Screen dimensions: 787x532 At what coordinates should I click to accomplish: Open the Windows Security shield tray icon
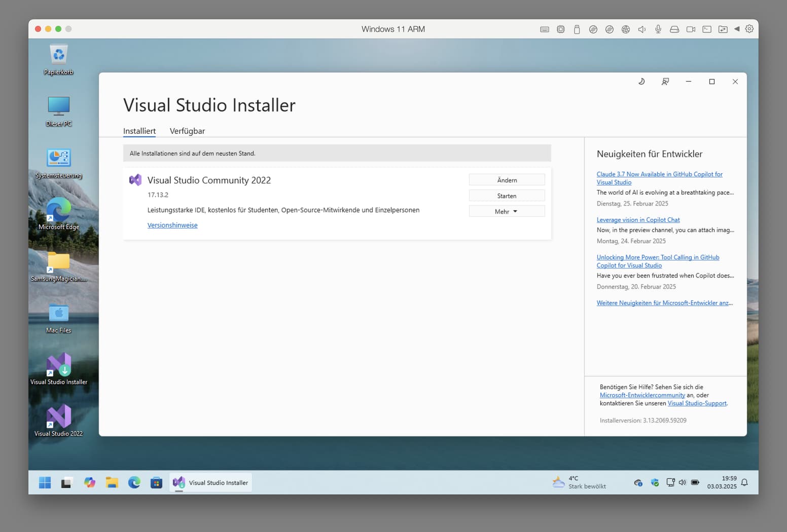pos(655,483)
